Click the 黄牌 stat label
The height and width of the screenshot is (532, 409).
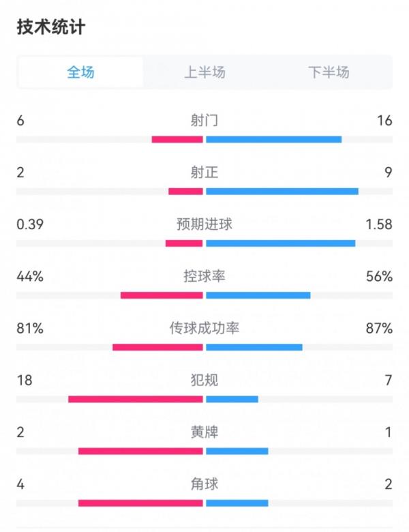tap(204, 432)
